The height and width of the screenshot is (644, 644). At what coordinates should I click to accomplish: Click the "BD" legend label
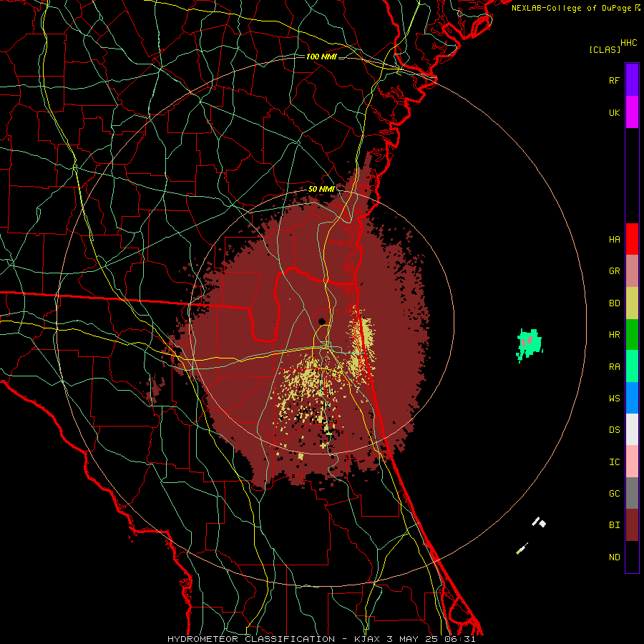click(614, 303)
